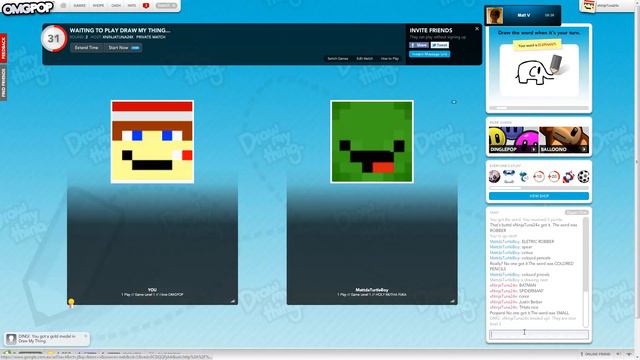The height and width of the screenshot is (360, 640).
Task: Click the gold medal notification popup
Action: coord(47,339)
